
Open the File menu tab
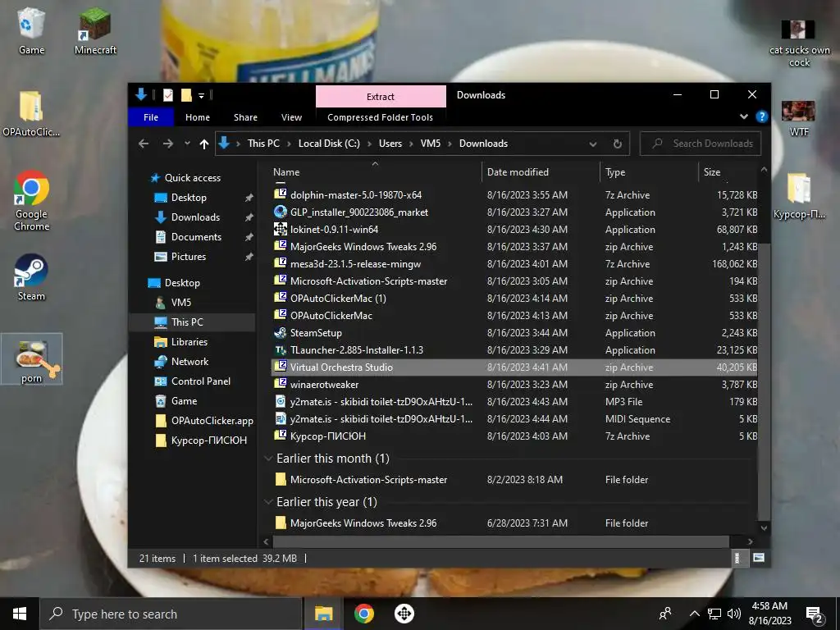[x=151, y=117]
